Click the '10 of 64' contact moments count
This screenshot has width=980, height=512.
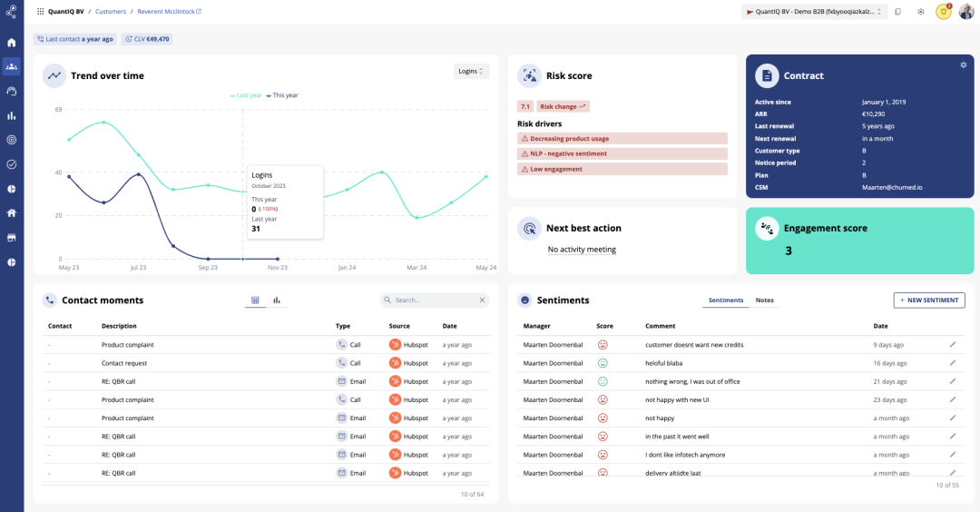point(472,495)
